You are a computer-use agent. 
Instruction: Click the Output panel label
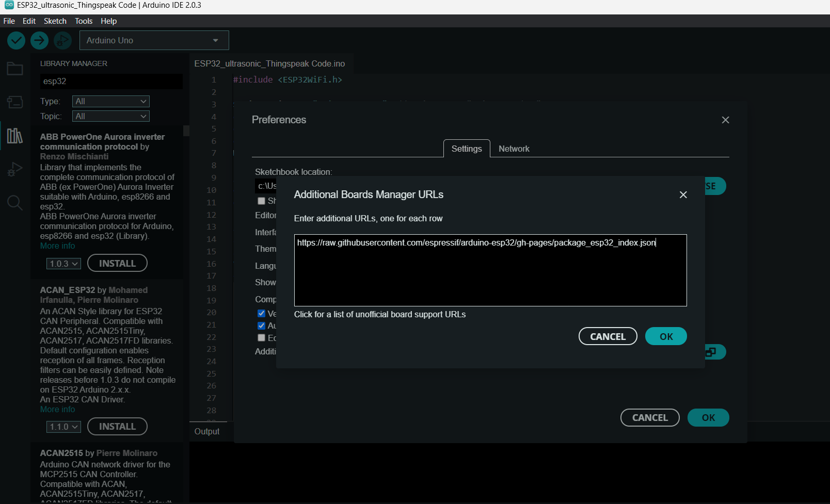pyautogui.click(x=206, y=431)
